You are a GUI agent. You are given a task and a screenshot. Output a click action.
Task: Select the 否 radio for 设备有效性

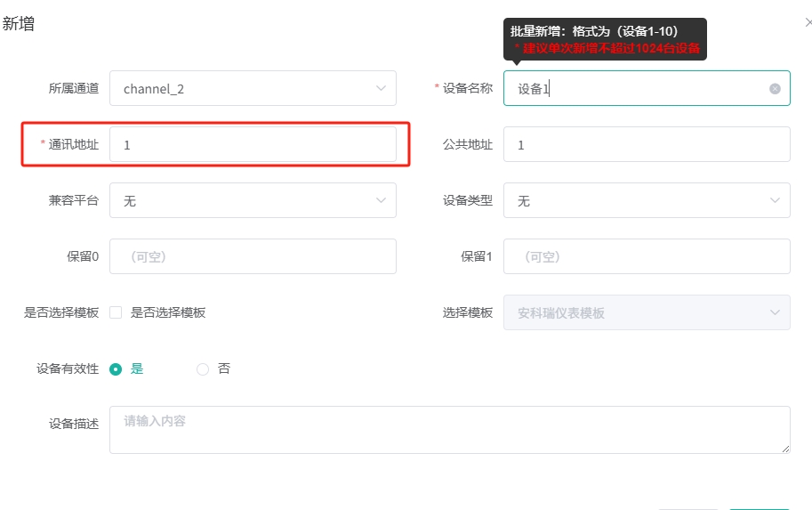click(203, 368)
